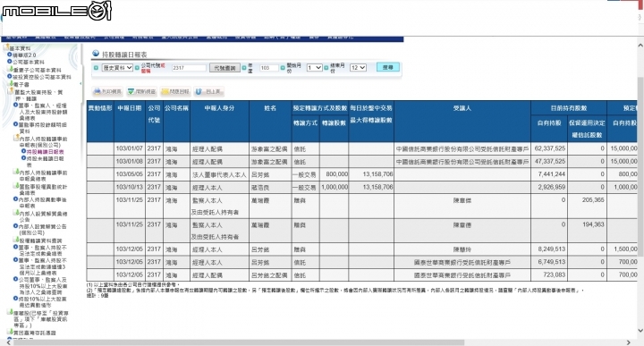Open the 開新視窗 new window icon button
Screen dimensions: 644x346
tap(141, 91)
